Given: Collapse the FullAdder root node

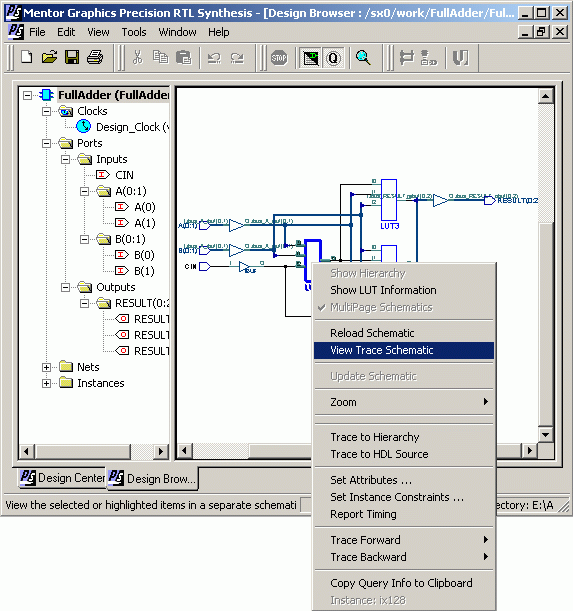Looking at the screenshot, I should click(x=27, y=95).
